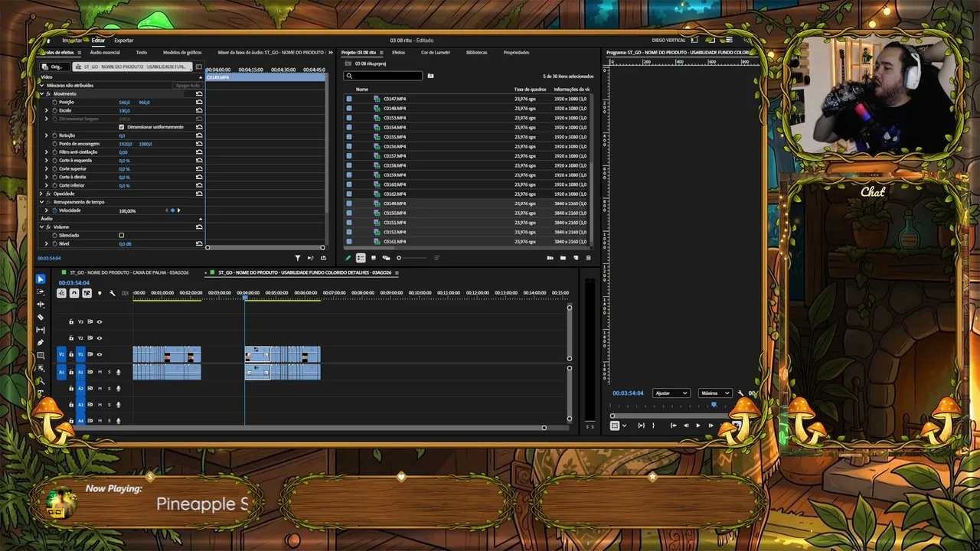Select the Pen tool

coord(41,342)
